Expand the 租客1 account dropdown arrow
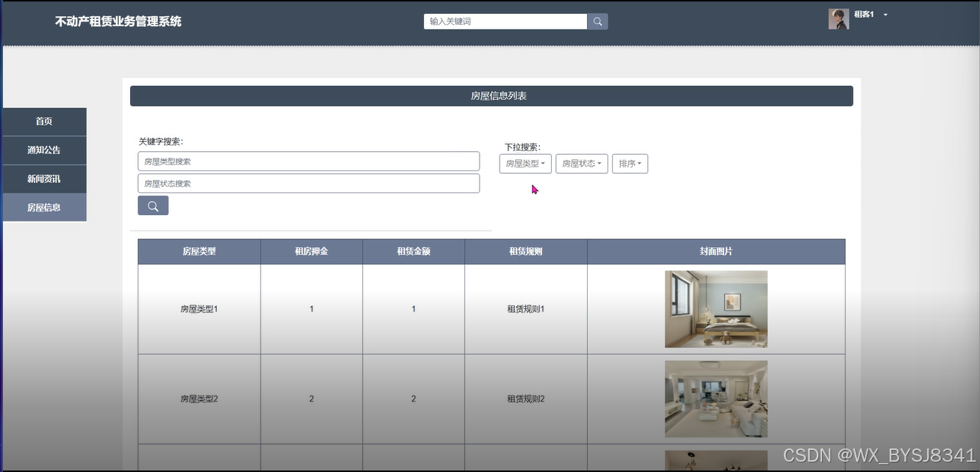This screenshot has width=980, height=472. tap(885, 15)
